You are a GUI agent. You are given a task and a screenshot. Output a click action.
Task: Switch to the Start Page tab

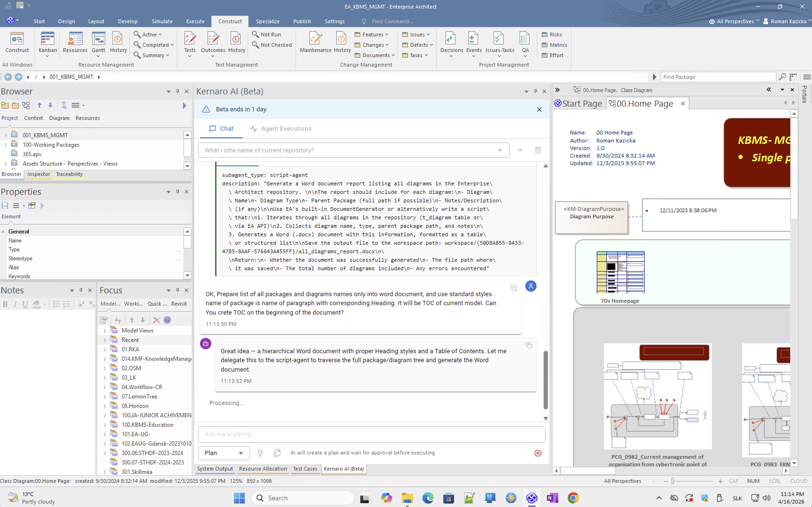pos(578,104)
